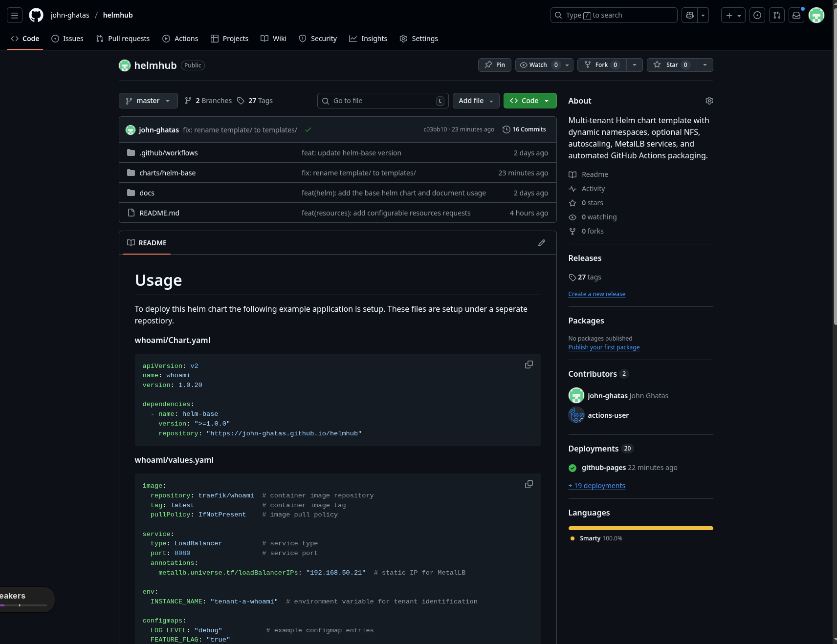Click Create a new release link
The height and width of the screenshot is (644, 837).
pos(596,294)
